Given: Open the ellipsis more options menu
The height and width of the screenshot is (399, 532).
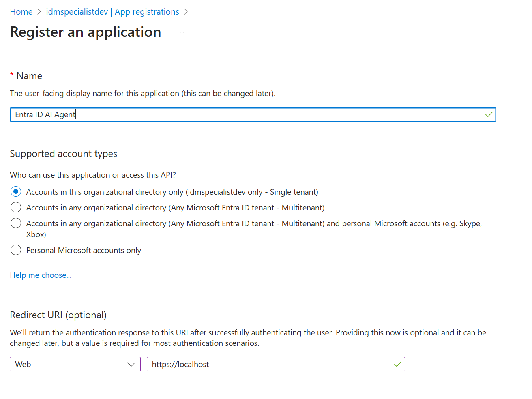Looking at the screenshot, I should point(181,32).
